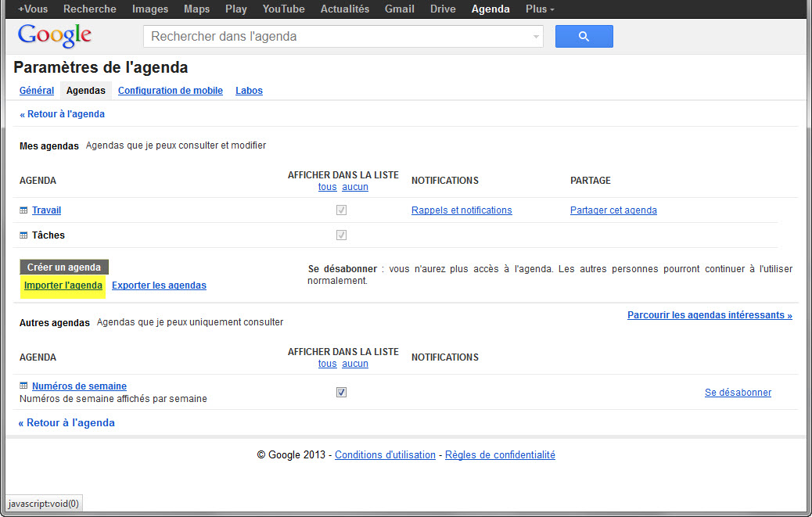
Task: Click 'aucun' under Autres agendas
Action: pos(355,363)
